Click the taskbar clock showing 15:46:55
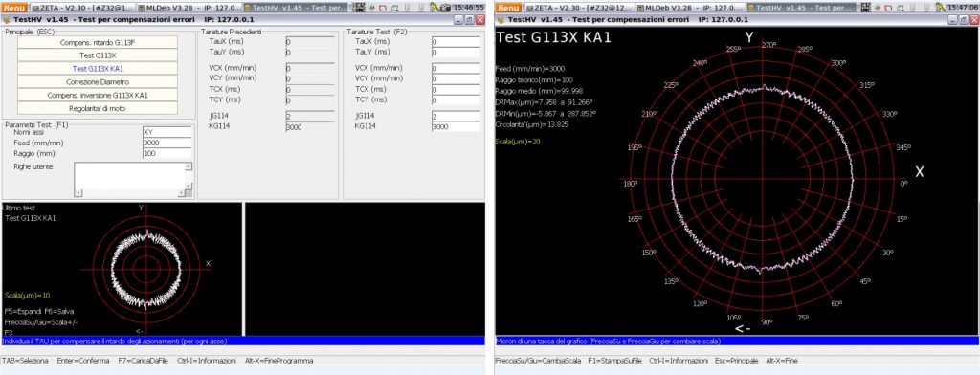980x375 pixels. [x=469, y=8]
